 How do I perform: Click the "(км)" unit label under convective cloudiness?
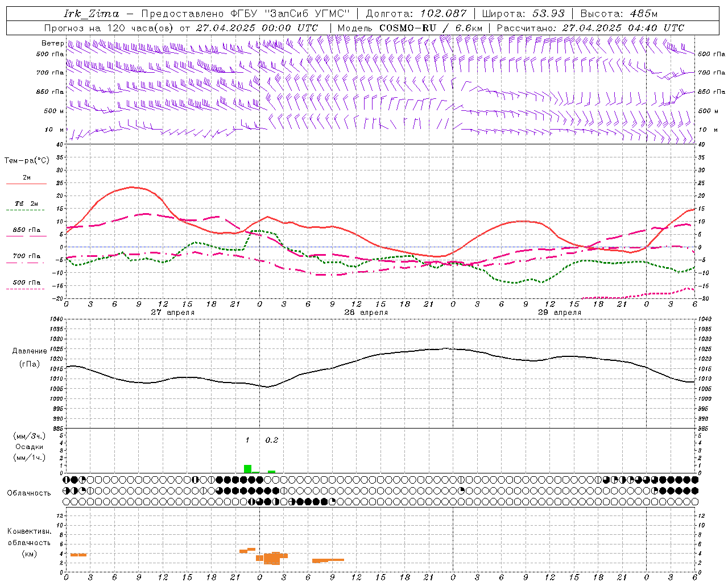point(29,554)
